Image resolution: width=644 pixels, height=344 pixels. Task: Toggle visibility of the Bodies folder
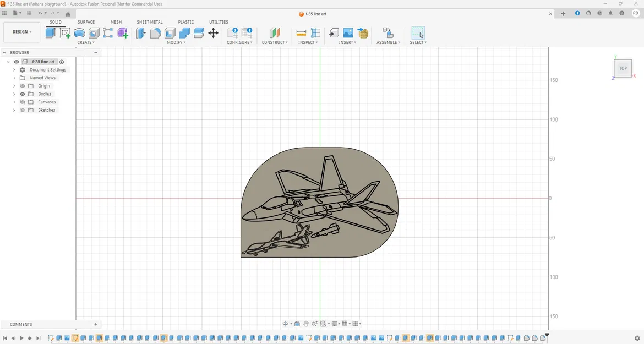coord(23,94)
